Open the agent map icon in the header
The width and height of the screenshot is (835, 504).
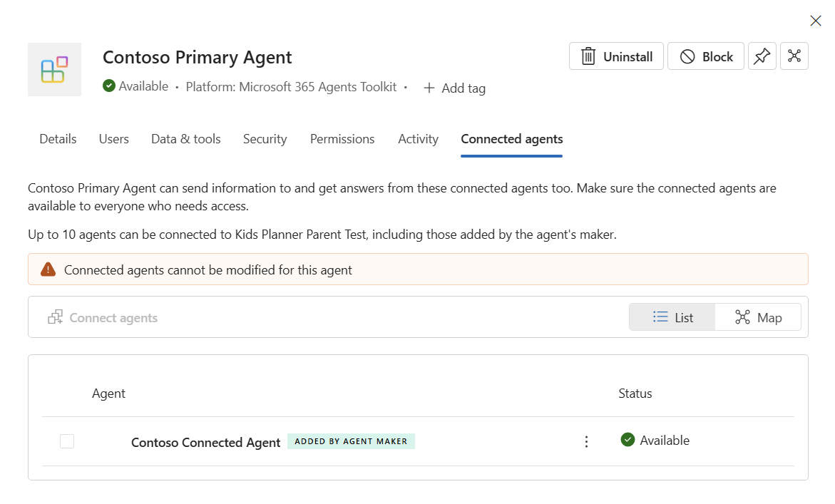tap(794, 56)
